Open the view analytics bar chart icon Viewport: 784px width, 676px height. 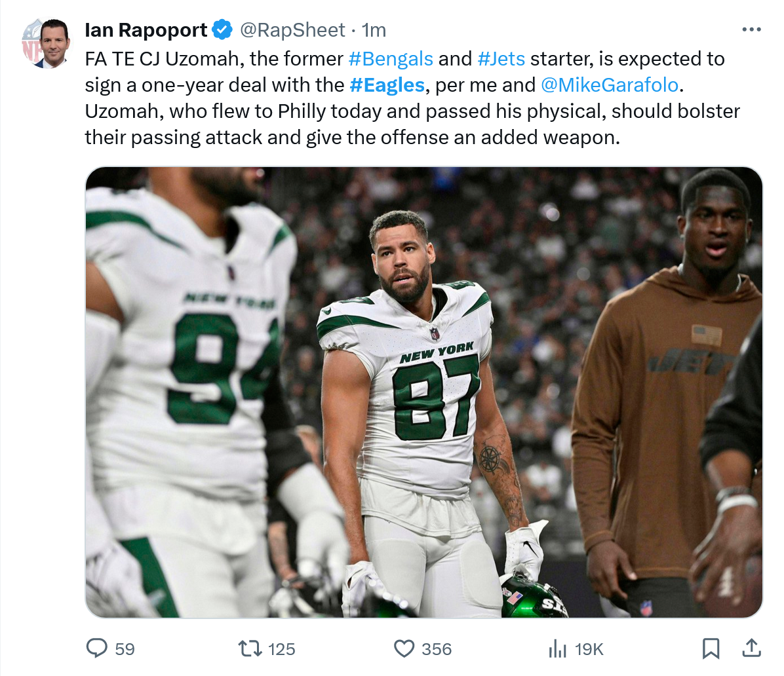557,648
